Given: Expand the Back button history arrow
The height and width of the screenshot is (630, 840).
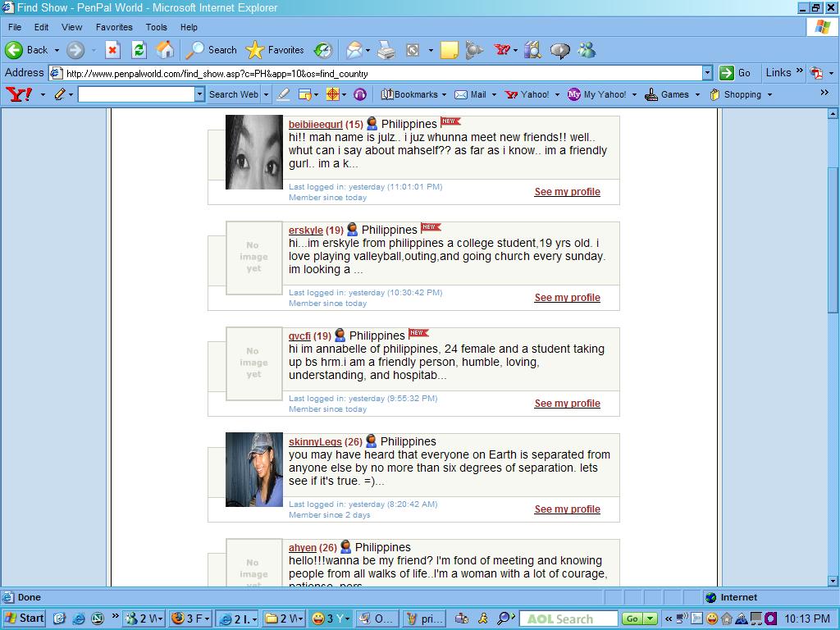Looking at the screenshot, I should pyautogui.click(x=57, y=50).
